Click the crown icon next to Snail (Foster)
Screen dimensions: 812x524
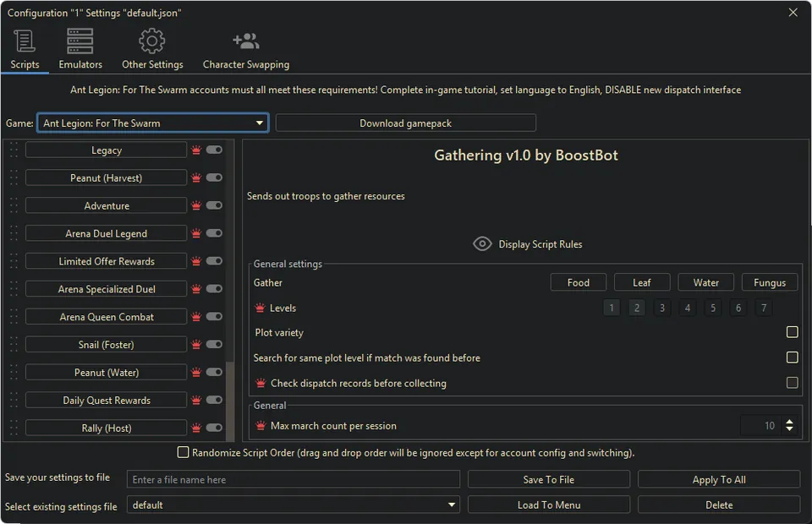(196, 345)
